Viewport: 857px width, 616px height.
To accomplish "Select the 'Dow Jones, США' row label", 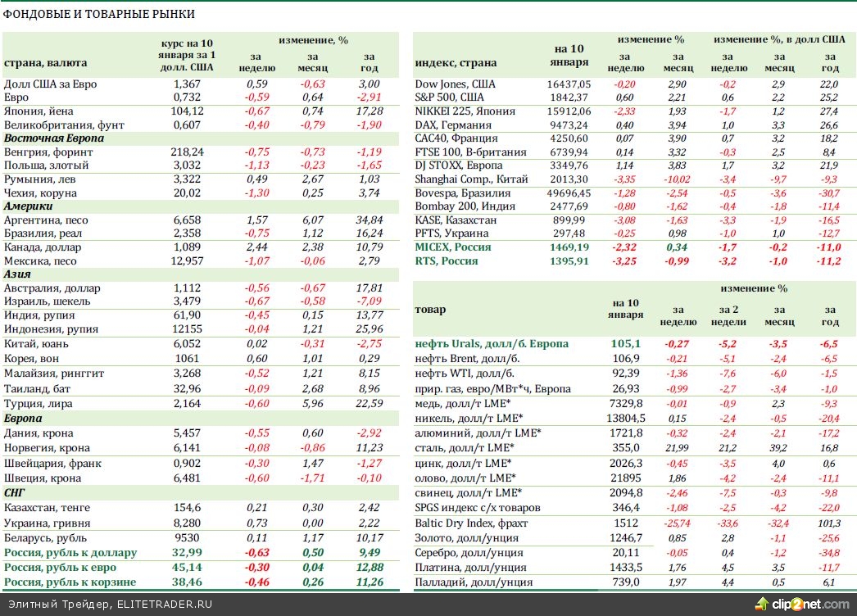I will (455, 84).
